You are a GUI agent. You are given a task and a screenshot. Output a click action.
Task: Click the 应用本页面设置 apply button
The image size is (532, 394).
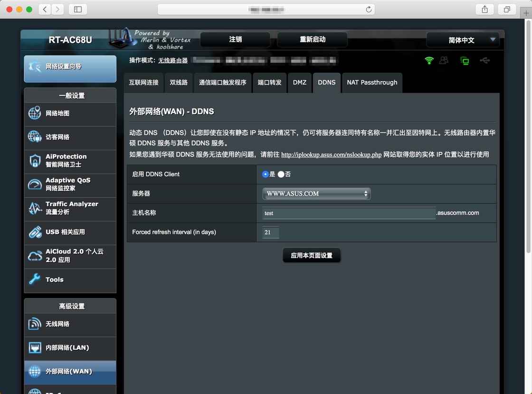click(x=312, y=255)
